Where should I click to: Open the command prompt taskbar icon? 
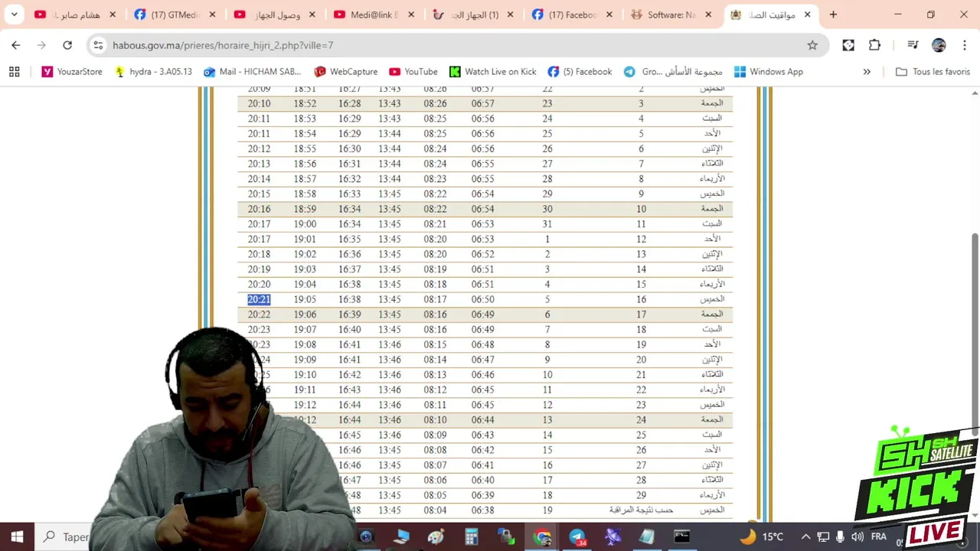[681, 536]
